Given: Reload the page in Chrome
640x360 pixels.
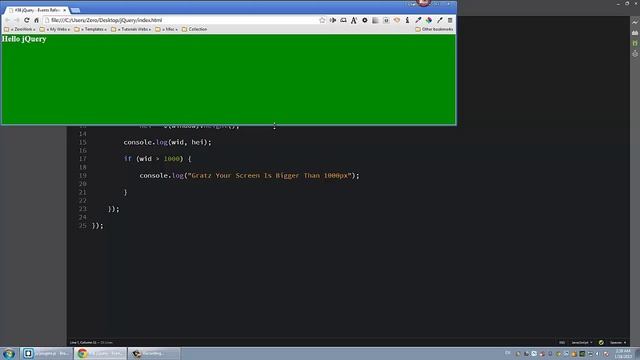Looking at the screenshot, I should (x=27, y=20).
